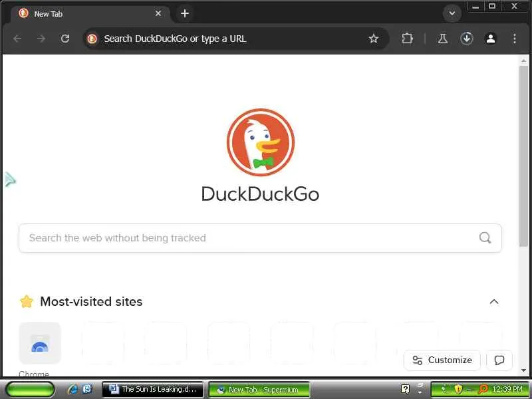Open the green Start button
This screenshot has width=532, height=399.
pyautogui.click(x=30, y=389)
